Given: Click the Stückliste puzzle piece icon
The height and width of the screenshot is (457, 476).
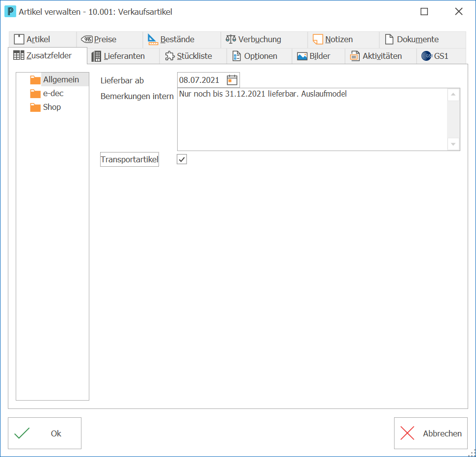Looking at the screenshot, I should point(170,56).
